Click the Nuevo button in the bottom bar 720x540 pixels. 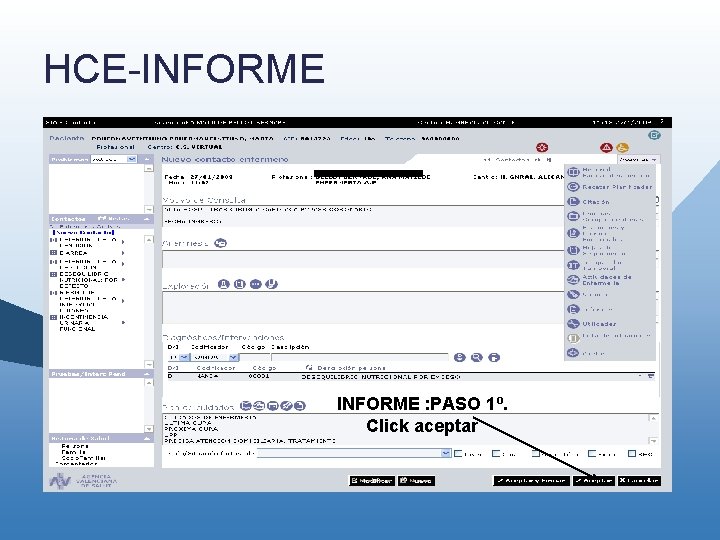[416, 481]
